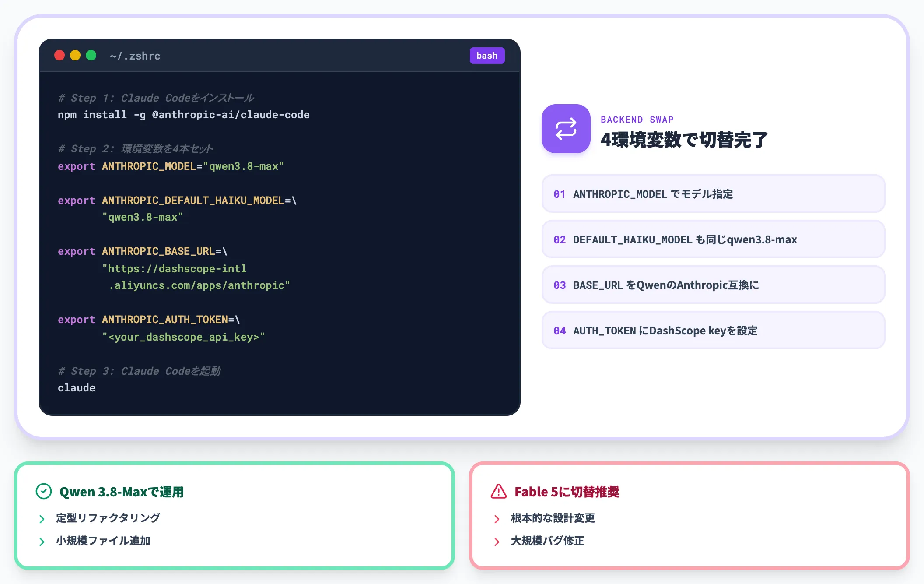Select the 03 BASE_URL をQwenのAnthropic互換に card

[x=713, y=285]
